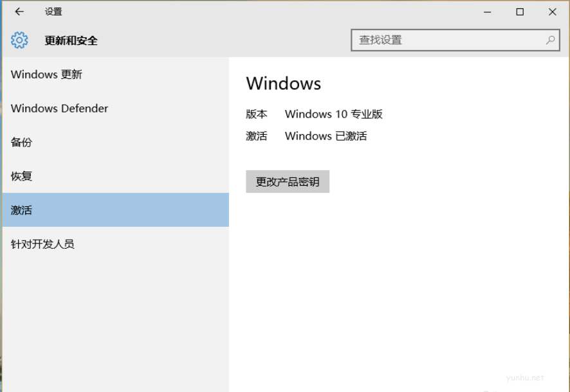Click the 版本 label
The width and height of the screenshot is (570, 392).
click(257, 114)
